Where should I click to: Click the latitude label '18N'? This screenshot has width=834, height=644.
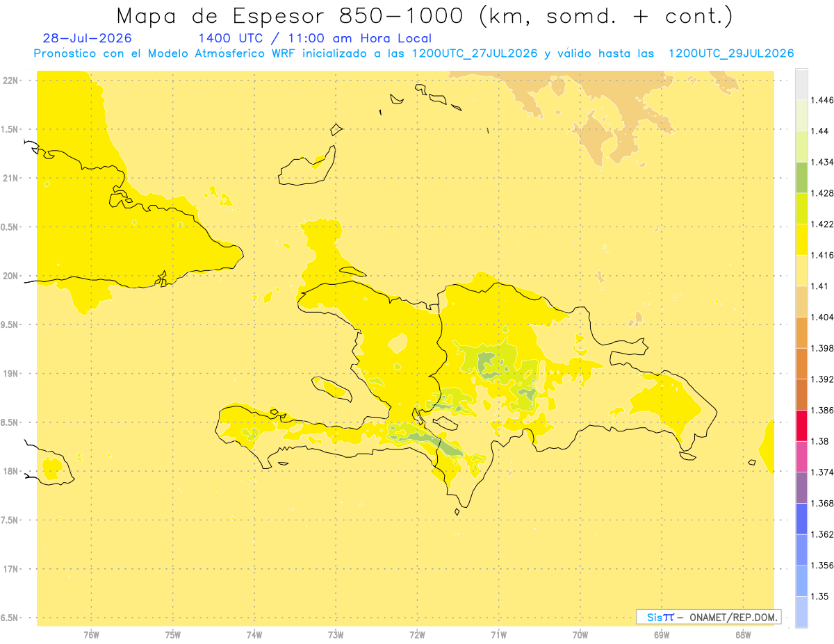coord(10,471)
